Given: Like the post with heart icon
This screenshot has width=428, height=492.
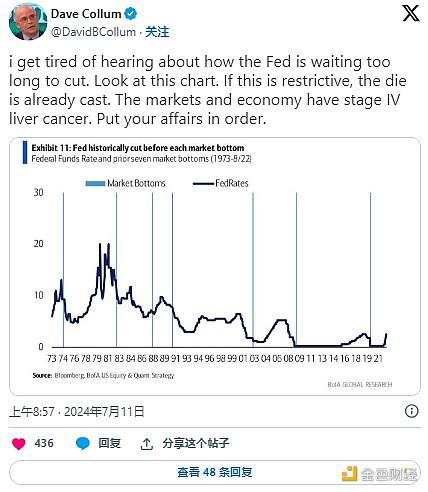Looking at the screenshot, I should click(19, 443).
